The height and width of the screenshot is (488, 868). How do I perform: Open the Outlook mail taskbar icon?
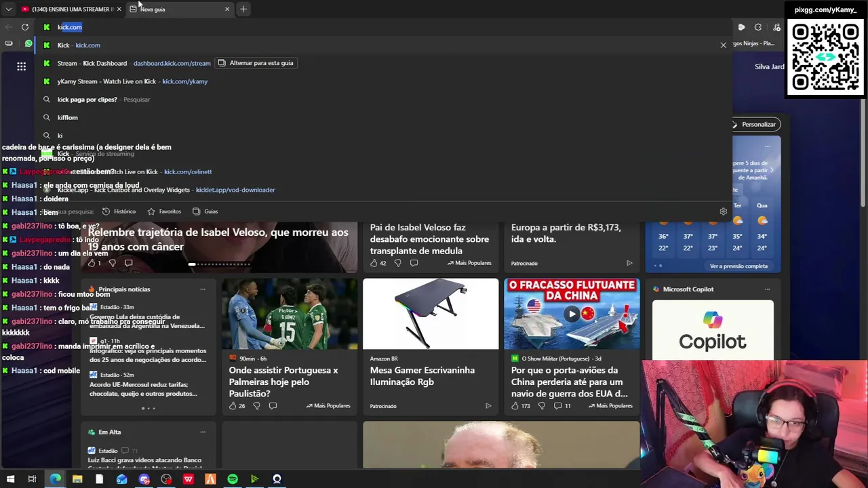point(121,479)
